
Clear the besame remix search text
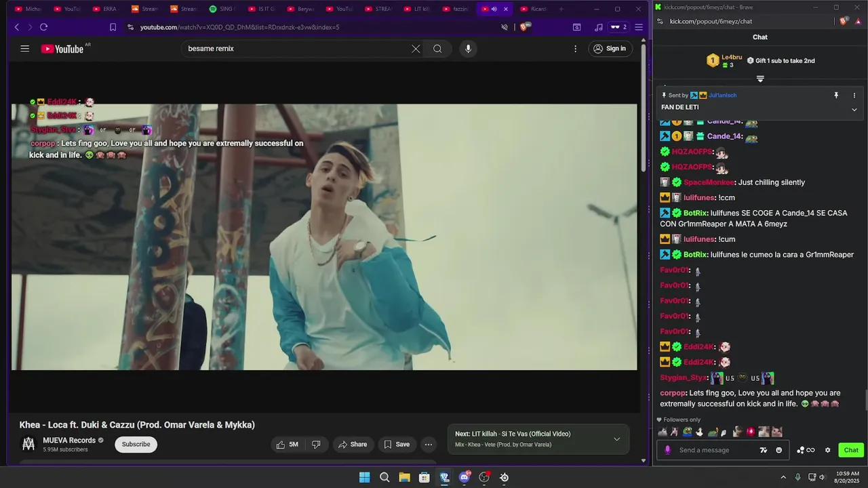tap(416, 49)
